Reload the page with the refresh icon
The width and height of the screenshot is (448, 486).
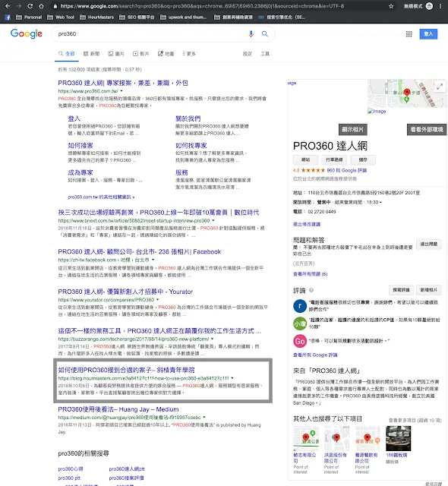(30, 6)
